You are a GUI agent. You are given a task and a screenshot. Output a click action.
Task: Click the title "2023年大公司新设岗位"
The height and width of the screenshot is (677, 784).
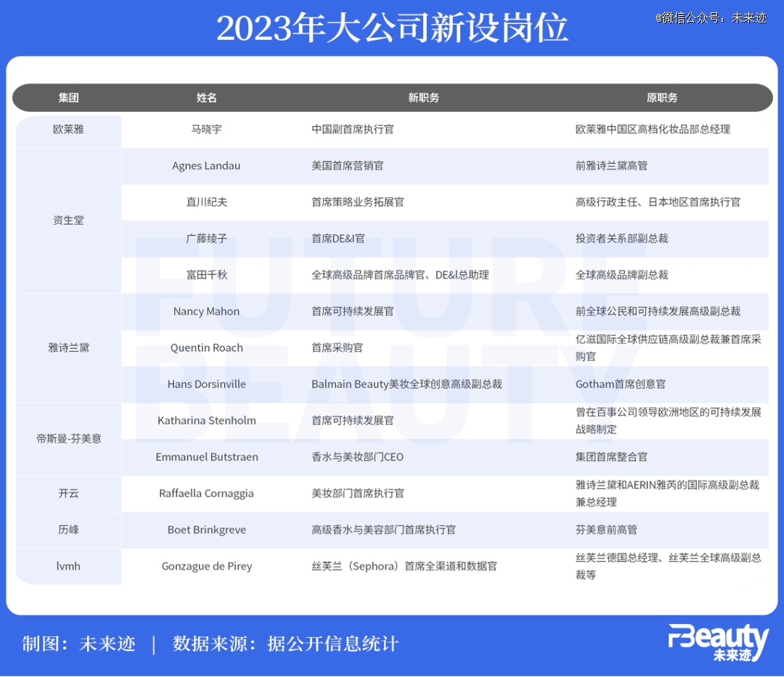[x=392, y=28]
